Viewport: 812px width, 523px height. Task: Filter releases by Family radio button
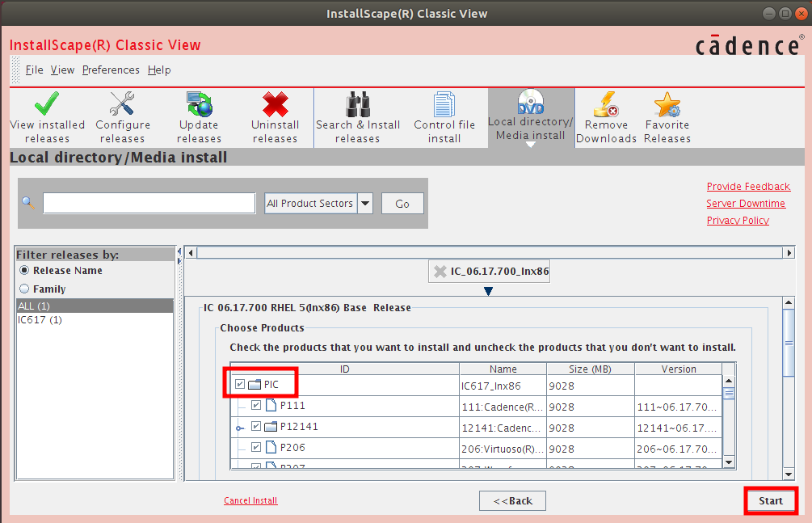(x=24, y=289)
